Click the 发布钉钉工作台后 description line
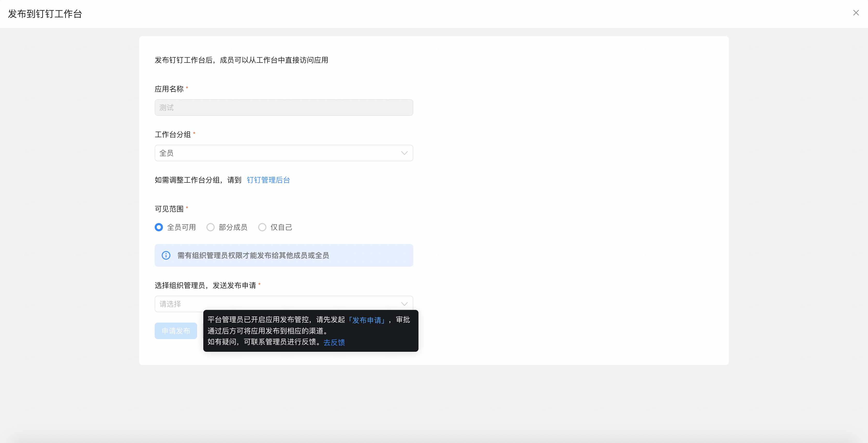Screen dimensions: 868x443 click(x=242, y=60)
